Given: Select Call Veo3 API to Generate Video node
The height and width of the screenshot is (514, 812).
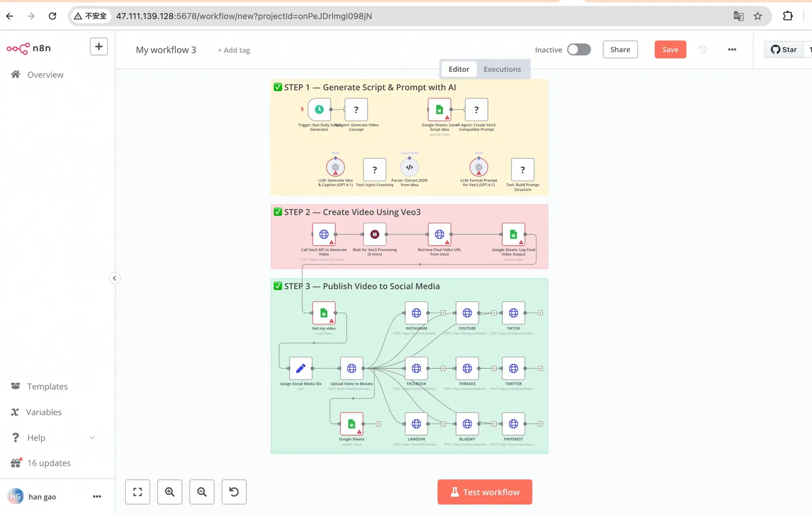Looking at the screenshot, I should (324, 234).
